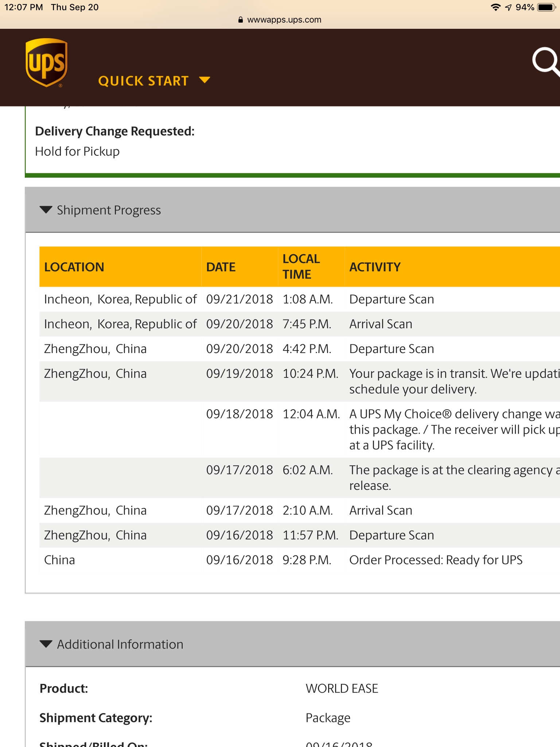Select the 10:24 P.M. time cell

pyautogui.click(x=311, y=374)
